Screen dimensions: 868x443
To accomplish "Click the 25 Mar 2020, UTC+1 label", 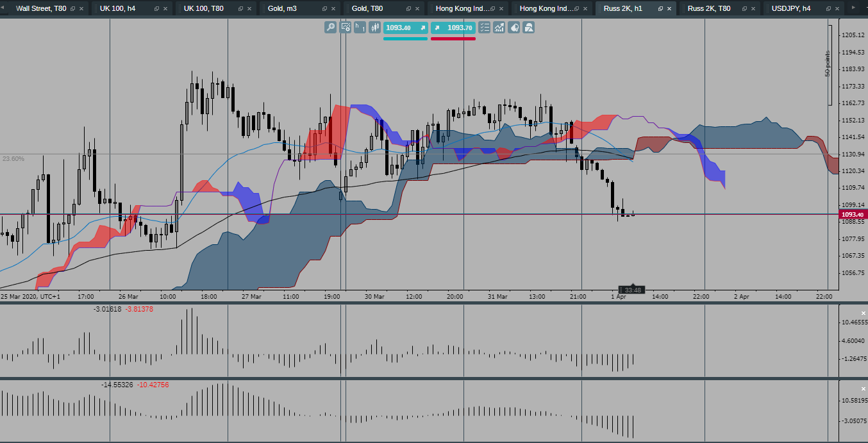I will click(30, 297).
